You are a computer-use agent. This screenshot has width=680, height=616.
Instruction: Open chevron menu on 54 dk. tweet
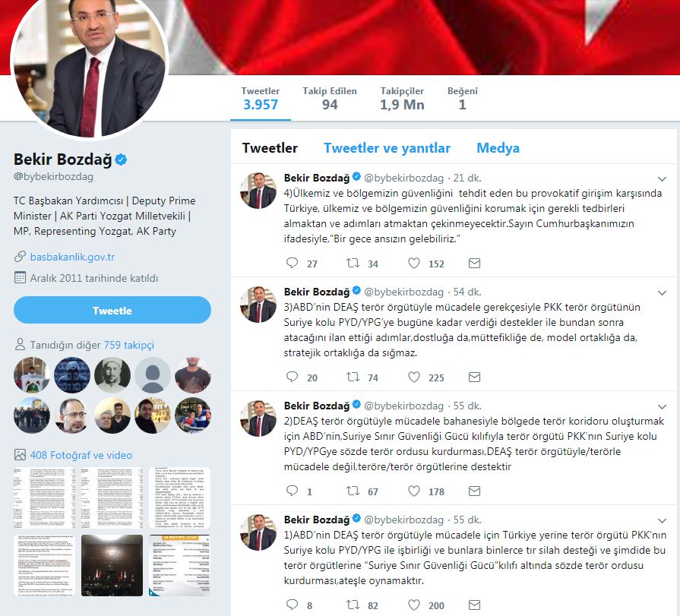(x=662, y=293)
